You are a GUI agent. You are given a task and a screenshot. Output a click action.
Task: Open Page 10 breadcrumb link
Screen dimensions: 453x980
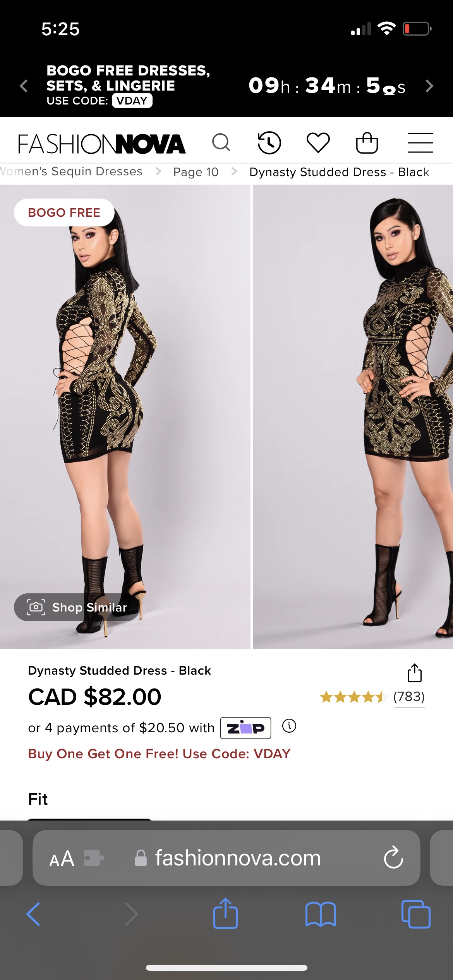(x=196, y=172)
